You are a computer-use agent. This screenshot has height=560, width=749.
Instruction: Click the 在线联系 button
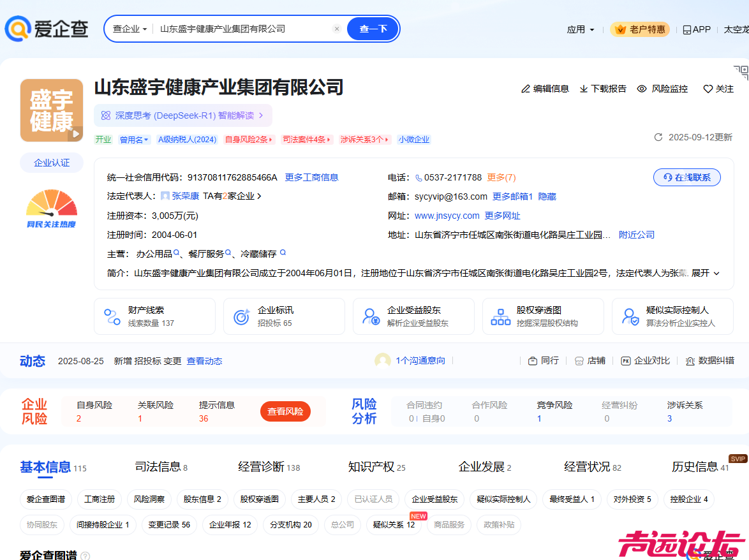(x=687, y=177)
